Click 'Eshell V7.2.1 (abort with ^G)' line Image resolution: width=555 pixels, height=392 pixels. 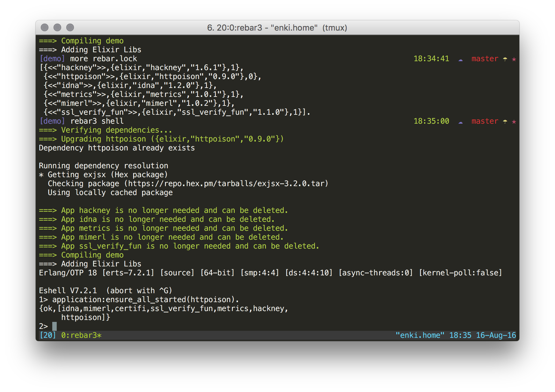click(x=106, y=291)
